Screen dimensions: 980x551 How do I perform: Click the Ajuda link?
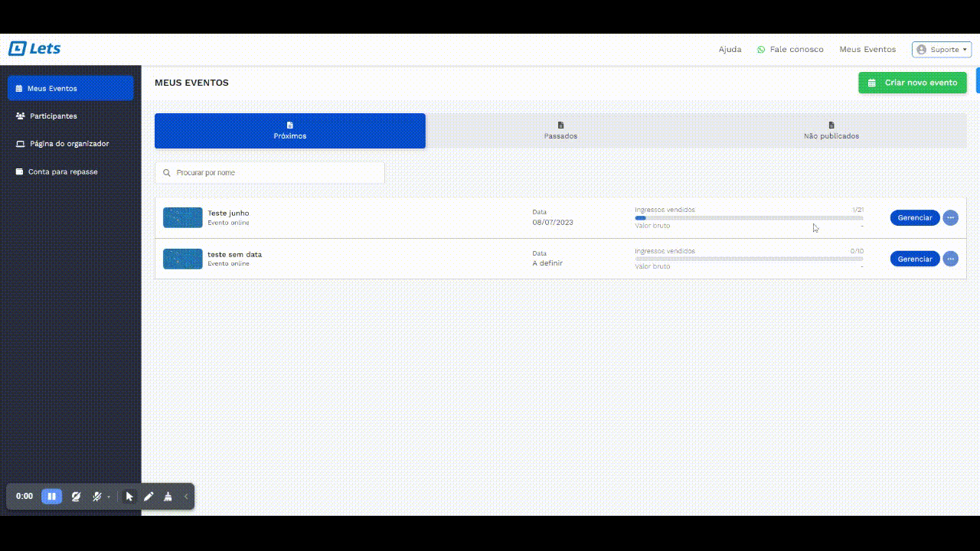point(730,50)
